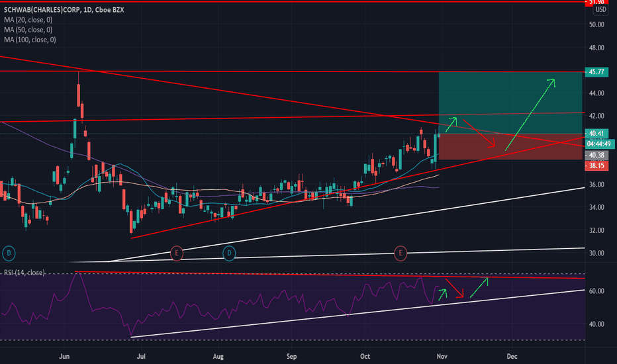Select the MA (100, close, 0) indicator label
The image size is (617, 364).
[30, 40]
